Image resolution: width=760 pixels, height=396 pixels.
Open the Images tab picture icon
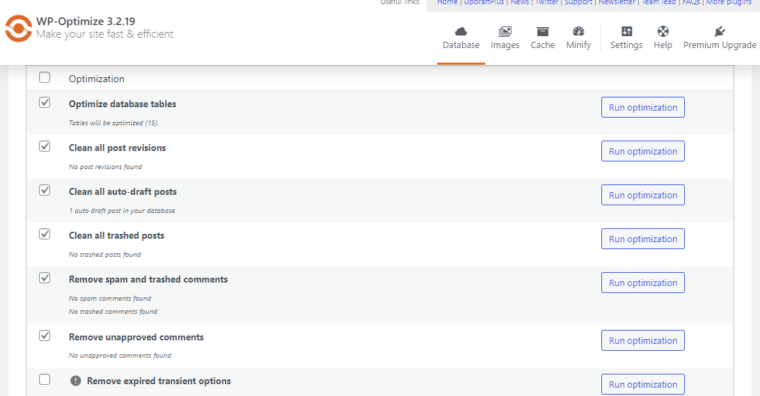tap(505, 32)
